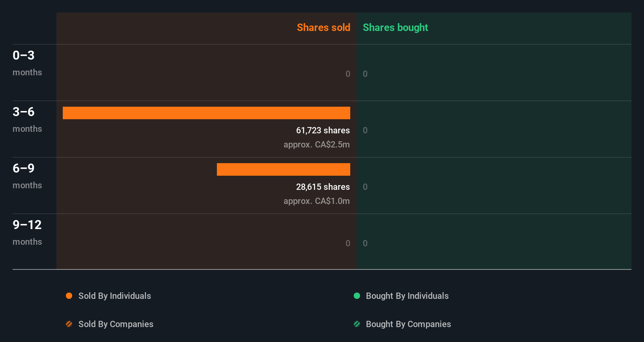Click the orange Sold By Individuals legend dot
This screenshot has width=644, height=342.
(x=69, y=296)
